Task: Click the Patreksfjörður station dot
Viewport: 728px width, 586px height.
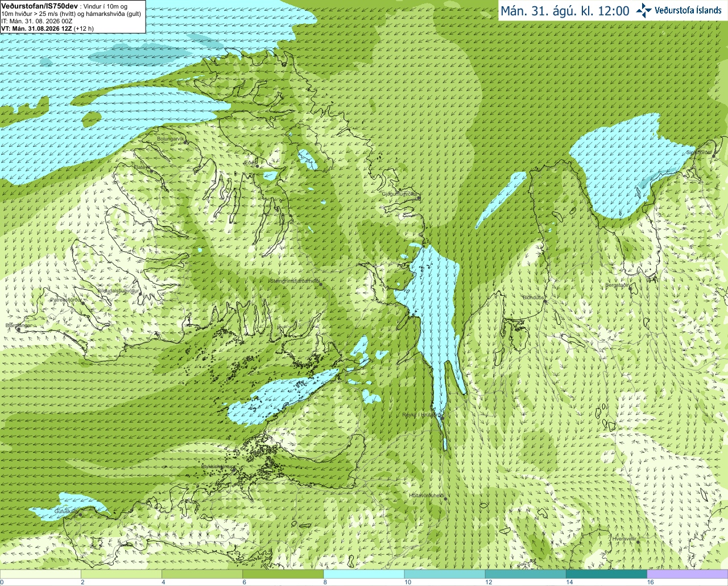Action: [x=83, y=303]
